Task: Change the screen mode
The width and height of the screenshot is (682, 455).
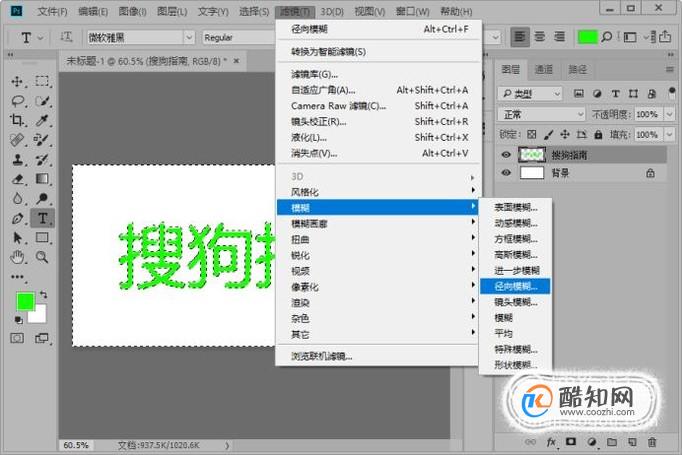Action: point(42,338)
